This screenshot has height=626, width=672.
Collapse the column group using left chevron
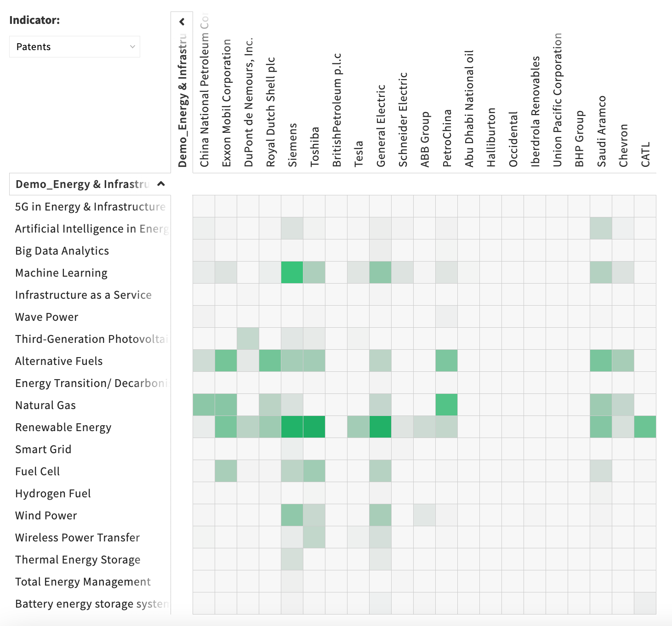[x=182, y=22]
